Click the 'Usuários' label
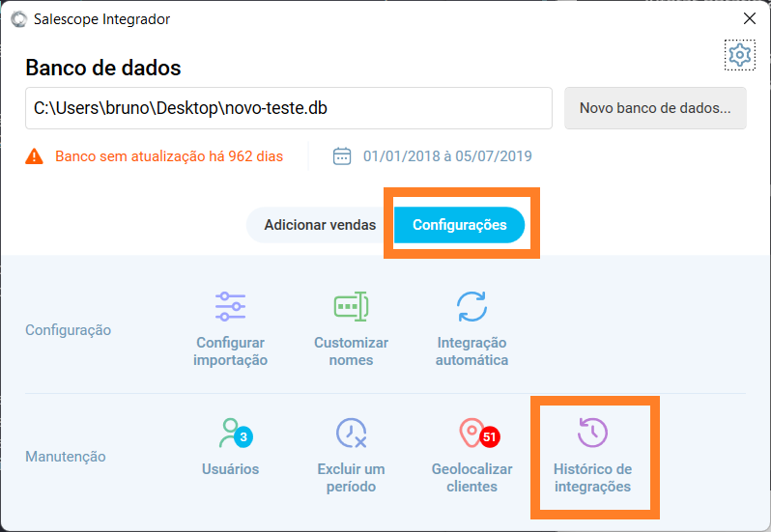The height and width of the screenshot is (532, 771). tap(230, 469)
